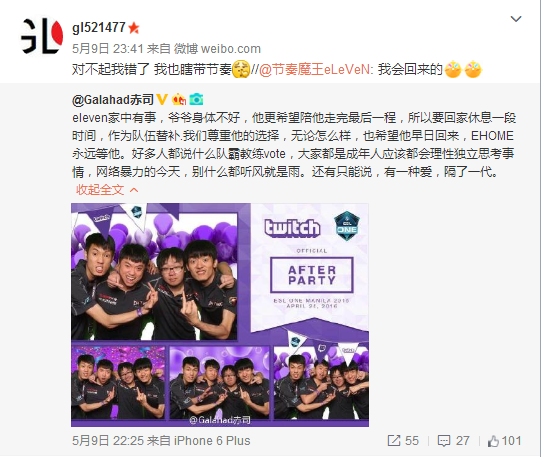
Task: Click the kissing face emoji in post
Action: (241, 69)
